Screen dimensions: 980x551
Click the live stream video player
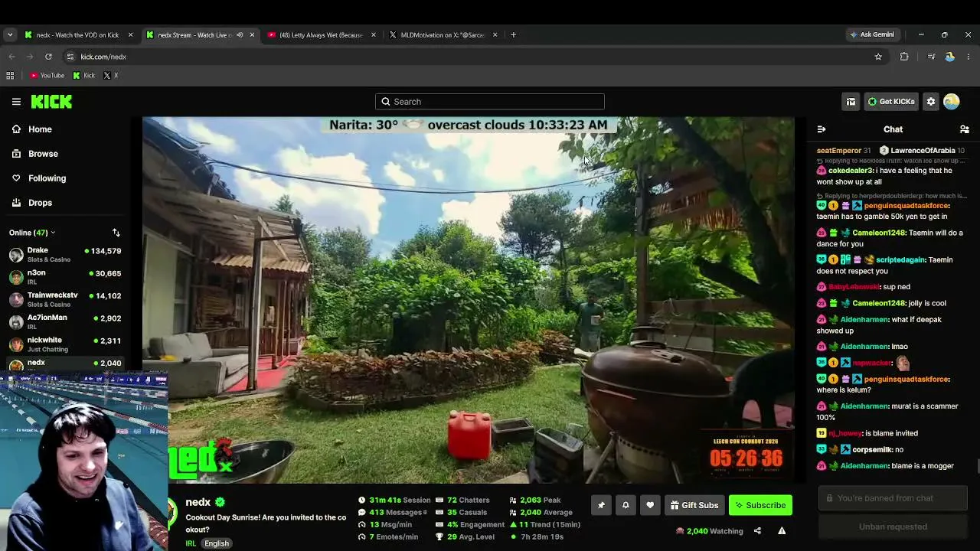click(x=469, y=300)
